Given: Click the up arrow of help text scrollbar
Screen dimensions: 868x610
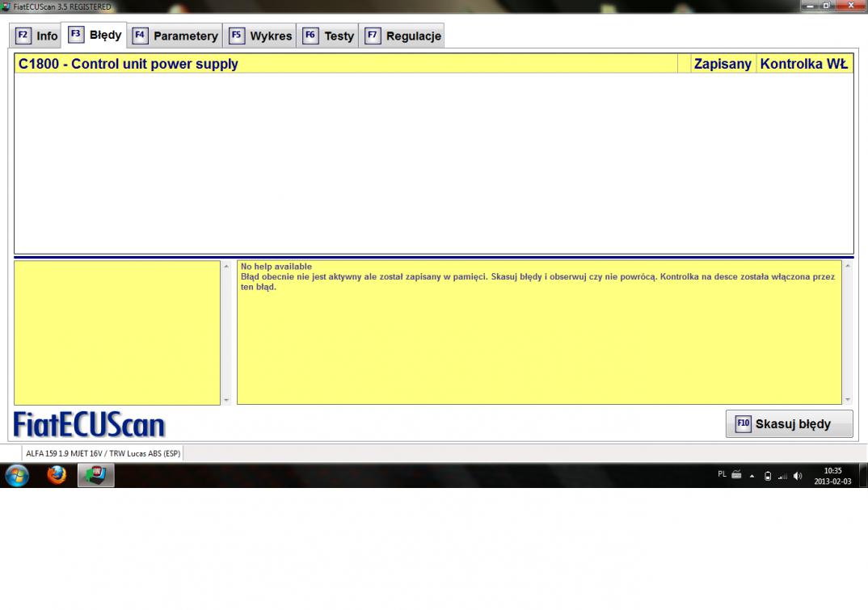Looking at the screenshot, I should 848,267.
